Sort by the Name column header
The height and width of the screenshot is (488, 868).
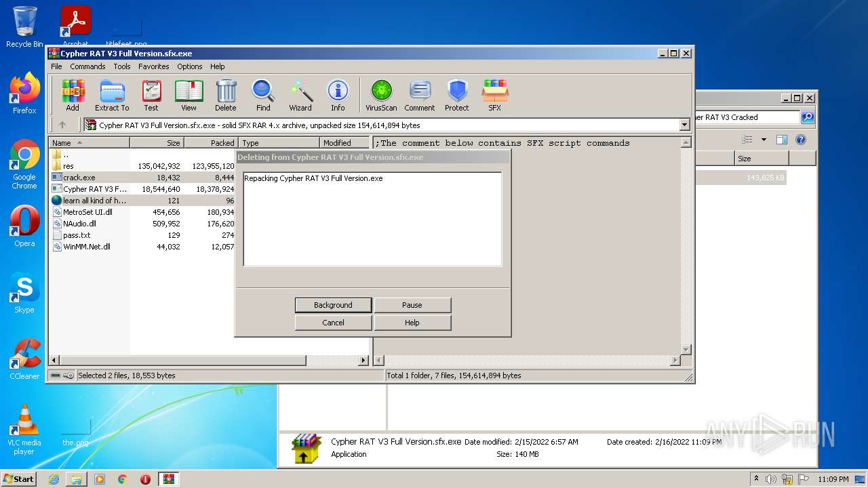[x=90, y=143]
